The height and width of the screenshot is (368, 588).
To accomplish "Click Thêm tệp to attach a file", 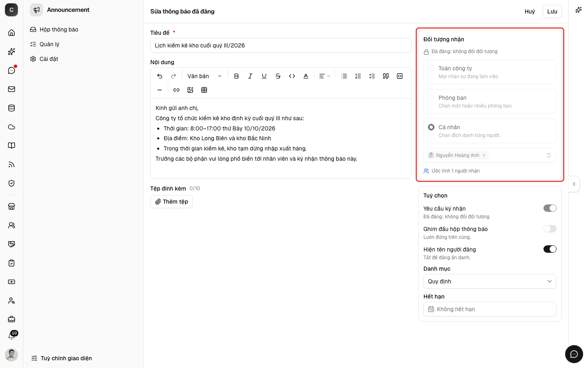I will pyautogui.click(x=171, y=202).
